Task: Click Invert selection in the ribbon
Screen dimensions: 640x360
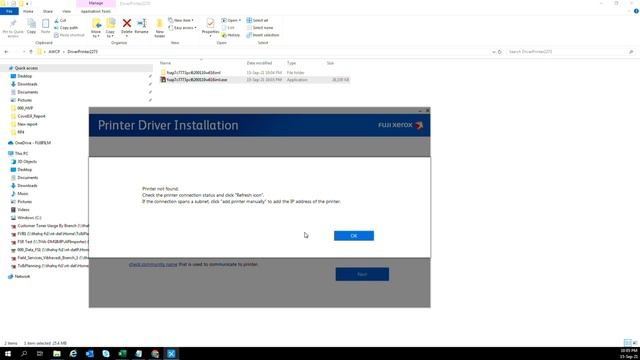Action: click(x=263, y=35)
